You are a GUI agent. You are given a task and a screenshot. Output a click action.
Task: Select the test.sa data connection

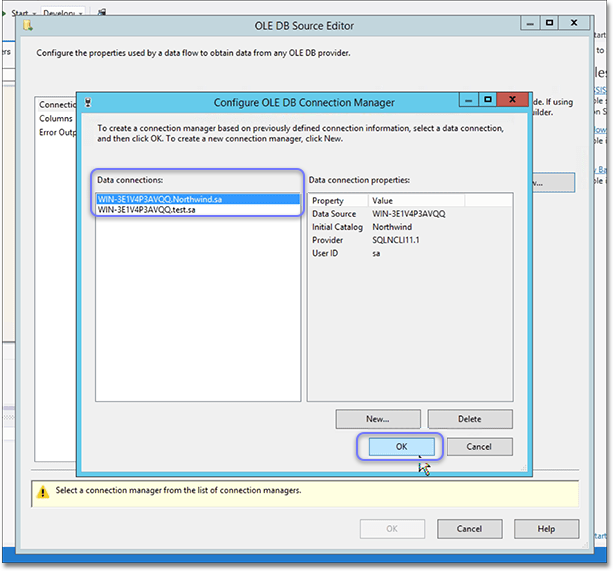(x=198, y=210)
